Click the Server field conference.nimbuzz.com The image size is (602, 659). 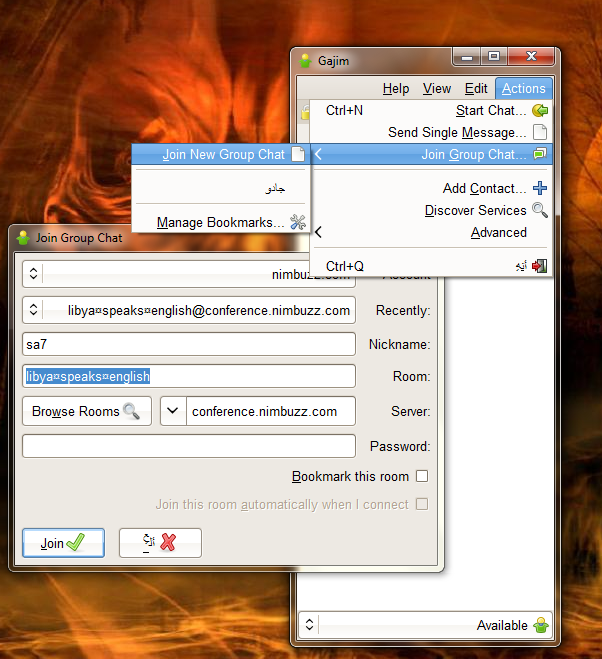(271, 411)
